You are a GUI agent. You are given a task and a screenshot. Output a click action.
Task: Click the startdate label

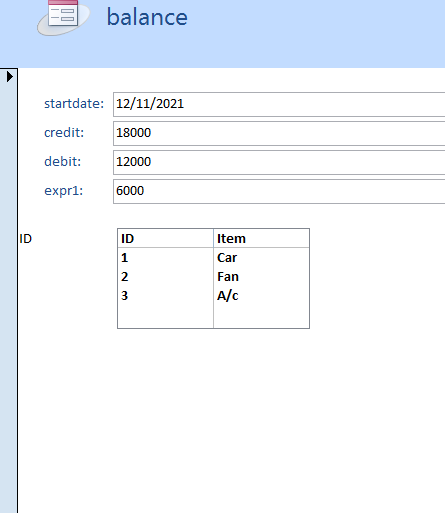coord(74,104)
